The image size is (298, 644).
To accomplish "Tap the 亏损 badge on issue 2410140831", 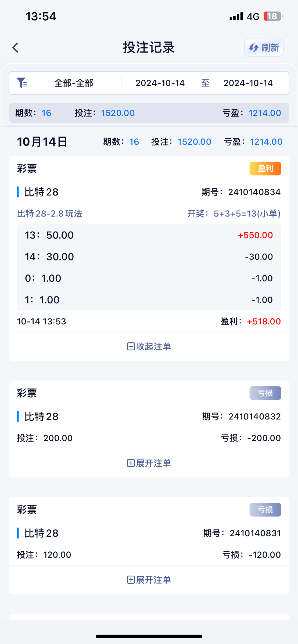I will 265,510.
